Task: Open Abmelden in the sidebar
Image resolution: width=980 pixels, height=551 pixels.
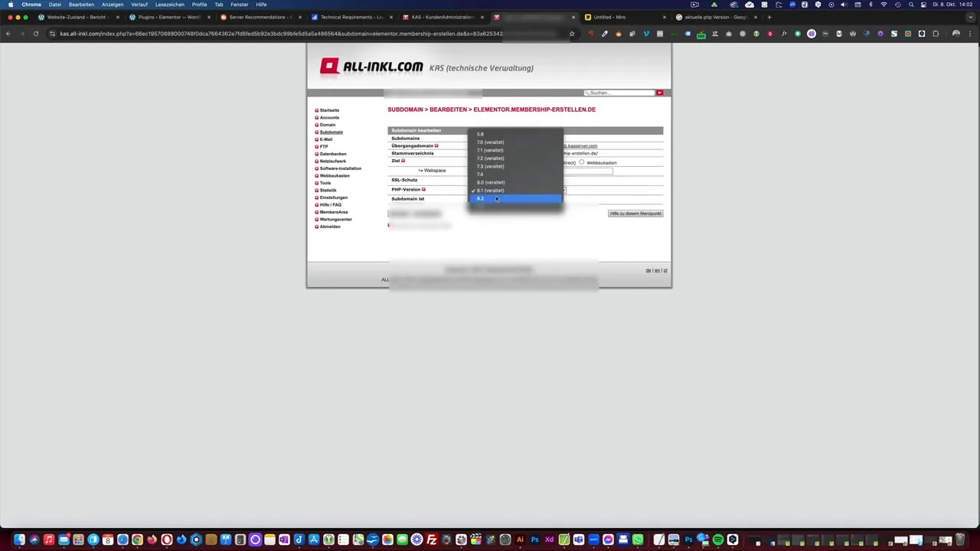Action: [x=329, y=227]
